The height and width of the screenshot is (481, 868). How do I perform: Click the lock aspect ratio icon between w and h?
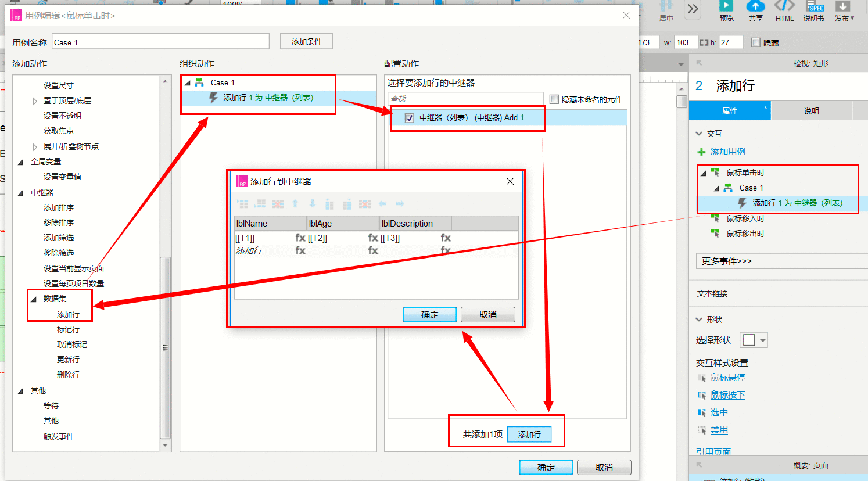tap(704, 42)
